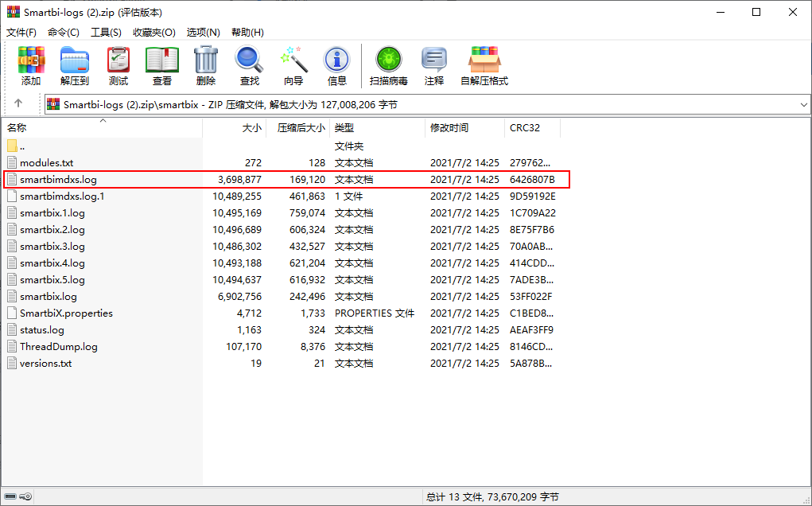
Task: Click packed size value 759,074
Action: (308, 213)
